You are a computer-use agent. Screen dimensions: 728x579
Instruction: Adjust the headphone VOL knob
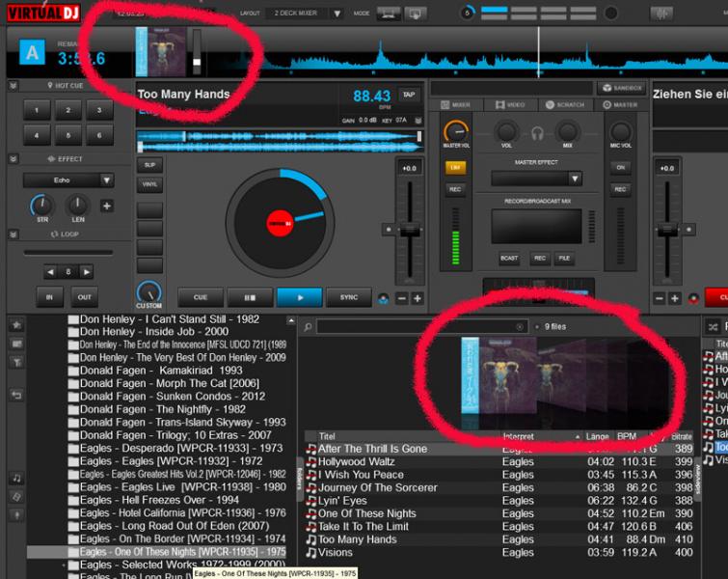click(506, 132)
